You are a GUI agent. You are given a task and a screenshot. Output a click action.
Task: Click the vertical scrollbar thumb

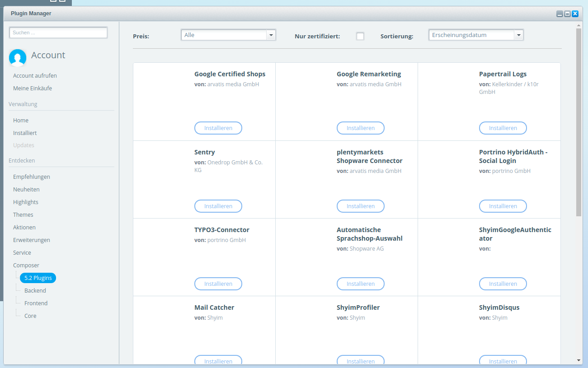coord(579,122)
